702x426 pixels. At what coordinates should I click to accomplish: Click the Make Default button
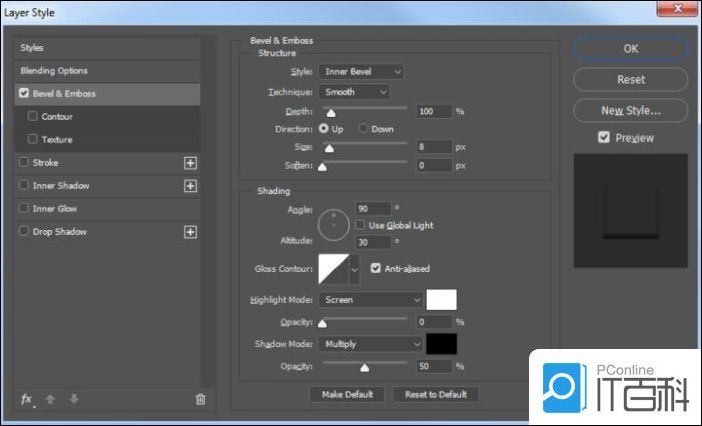point(347,394)
